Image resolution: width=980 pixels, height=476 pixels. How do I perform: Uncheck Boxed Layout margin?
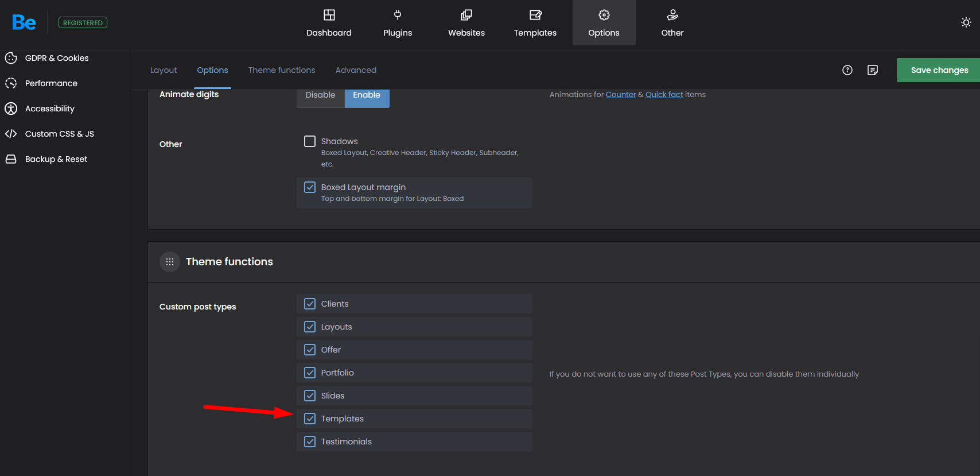[310, 187]
